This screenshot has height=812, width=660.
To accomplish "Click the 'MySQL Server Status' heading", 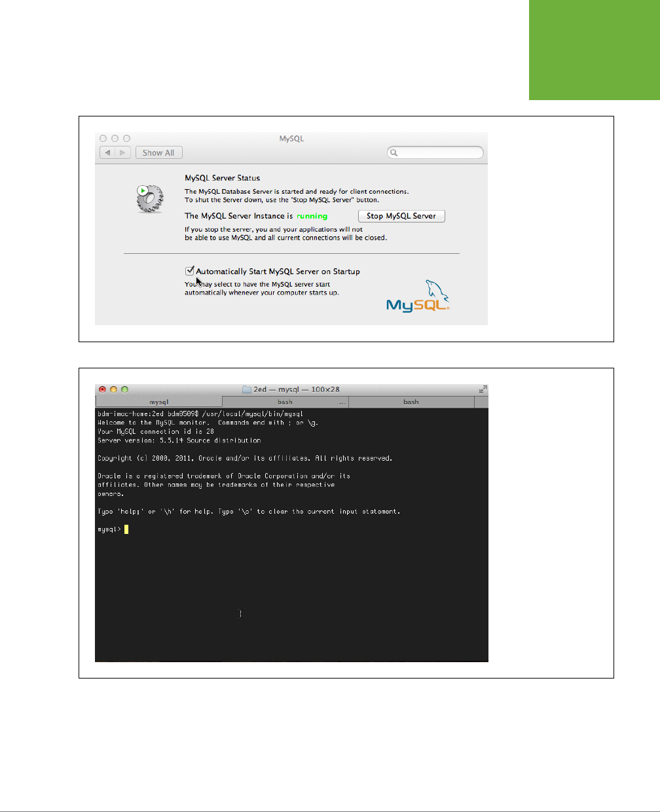I will tap(223, 178).
